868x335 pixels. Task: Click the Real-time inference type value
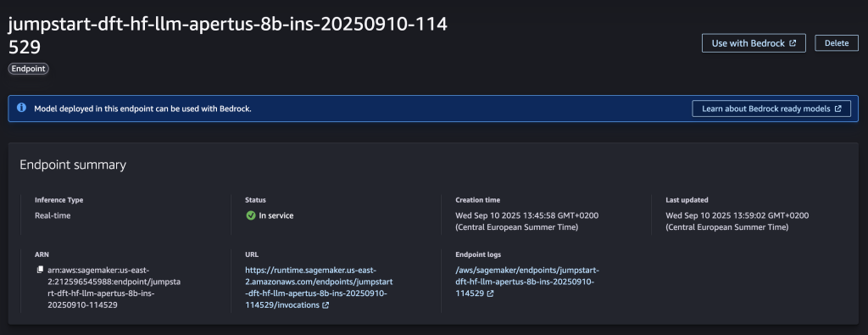tap(53, 215)
